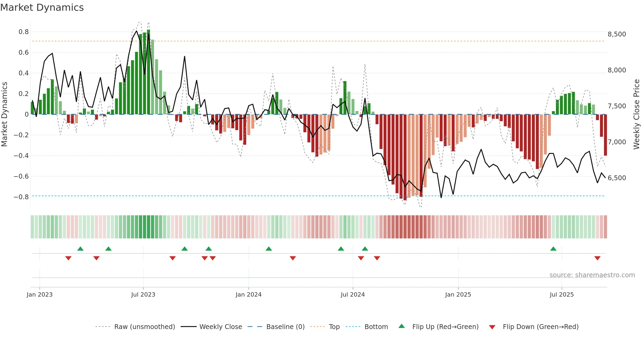Click the 8,500 price axis tick
644x362 pixels.
click(x=617, y=34)
